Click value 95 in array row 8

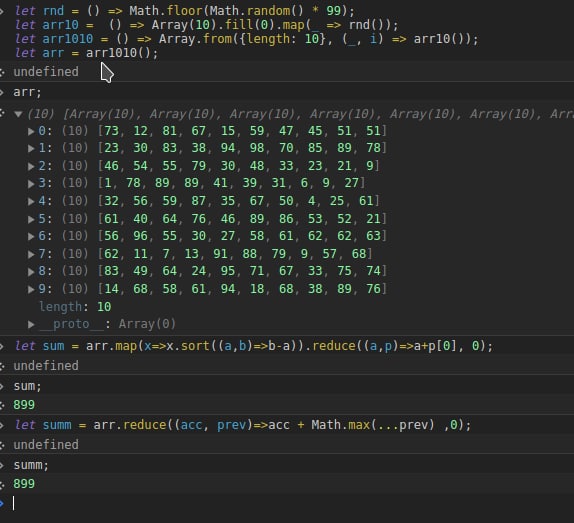point(228,271)
